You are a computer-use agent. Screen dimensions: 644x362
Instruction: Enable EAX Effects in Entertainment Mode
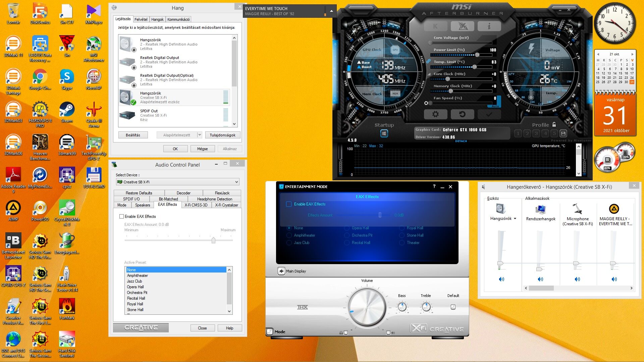288,204
